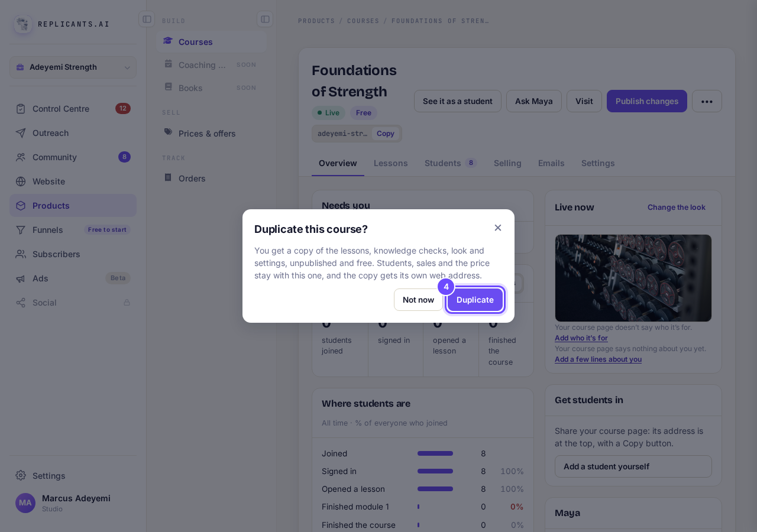Screen dimensions: 757x532
Task: Click the Books icon item
Action: [211, 88]
